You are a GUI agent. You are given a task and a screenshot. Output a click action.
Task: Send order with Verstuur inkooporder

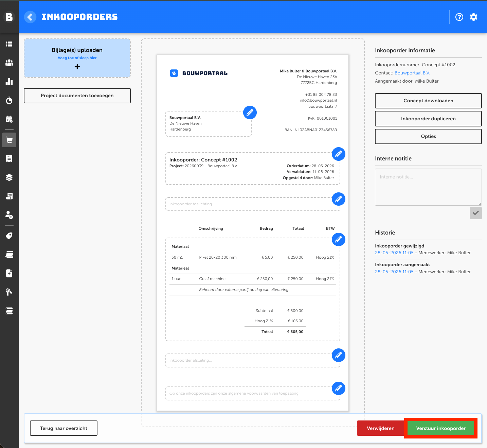click(441, 428)
